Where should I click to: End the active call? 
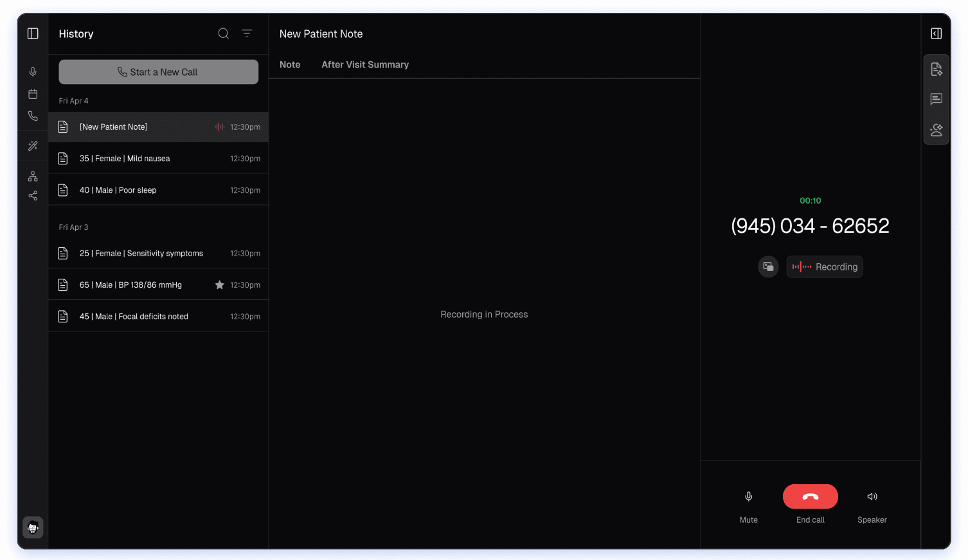tap(810, 496)
